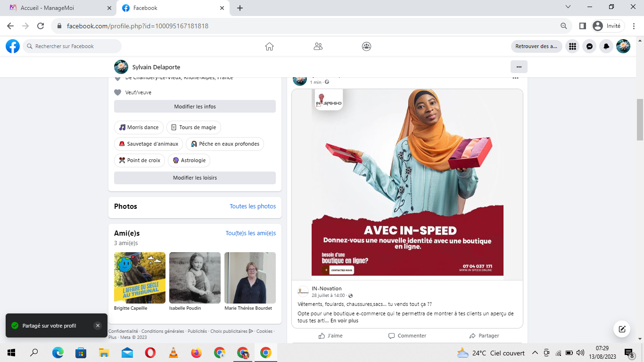Open the 'Toutes les photos' link
This screenshot has width=644, height=362.
(x=253, y=206)
